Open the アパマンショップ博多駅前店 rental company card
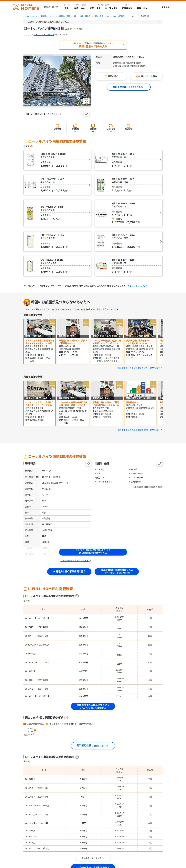 tap(140, 341)
